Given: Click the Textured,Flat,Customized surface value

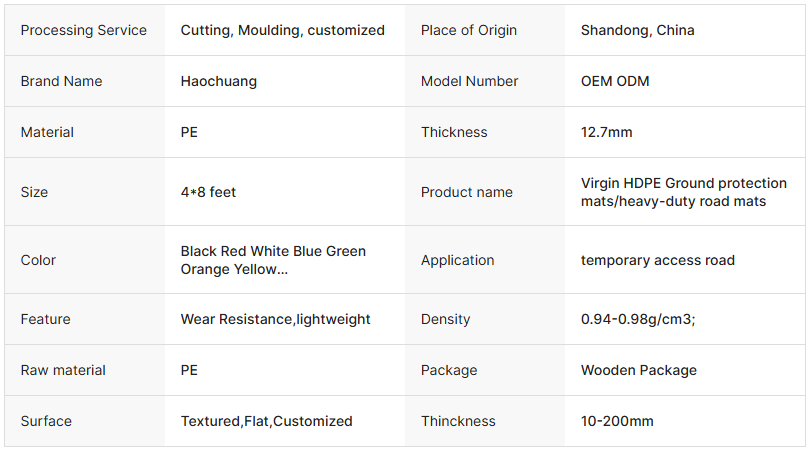Looking at the screenshot, I should coord(266,421).
